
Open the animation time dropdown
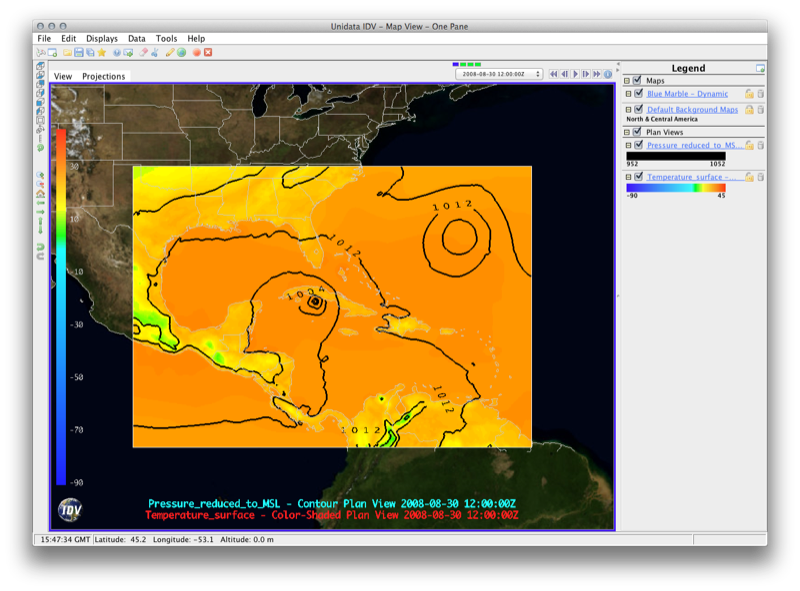pyautogui.click(x=498, y=74)
